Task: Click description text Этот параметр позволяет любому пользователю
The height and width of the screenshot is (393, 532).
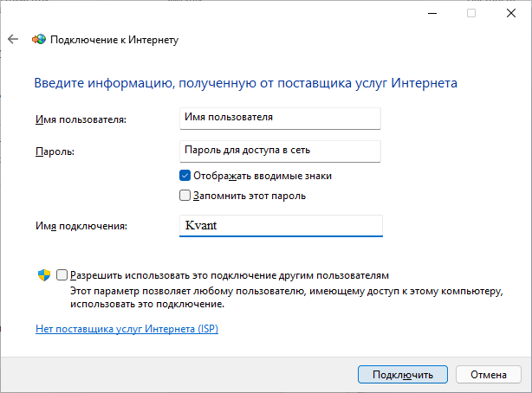Action: (x=286, y=298)
